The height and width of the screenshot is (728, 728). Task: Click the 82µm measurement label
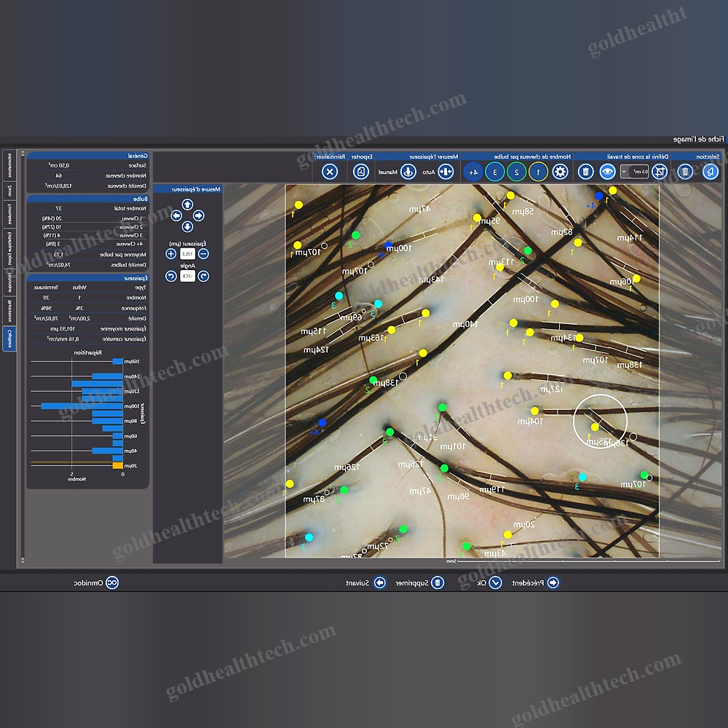[x=562, y=232]
